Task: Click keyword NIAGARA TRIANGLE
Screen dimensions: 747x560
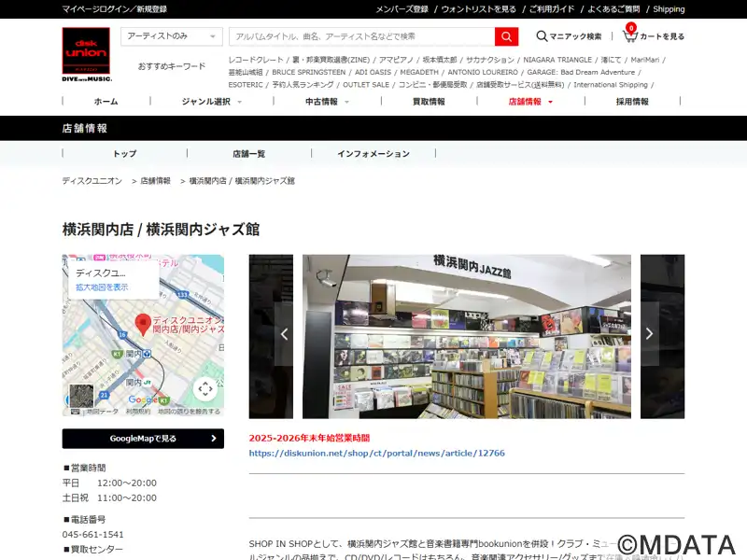Action: [557, 60]
